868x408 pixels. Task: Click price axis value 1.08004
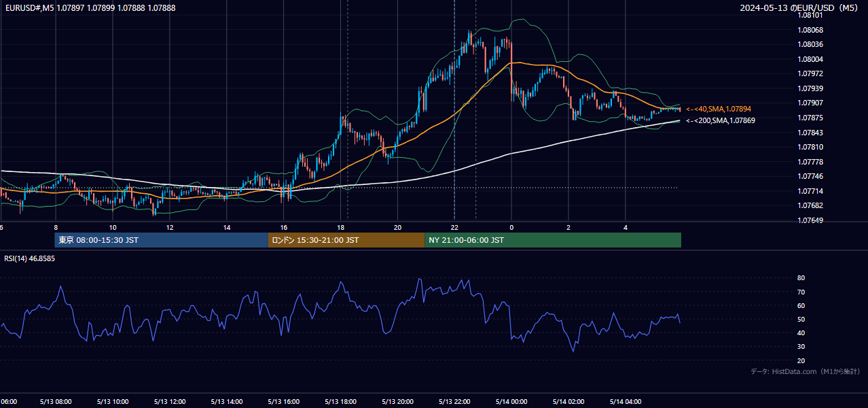point(811,59)
